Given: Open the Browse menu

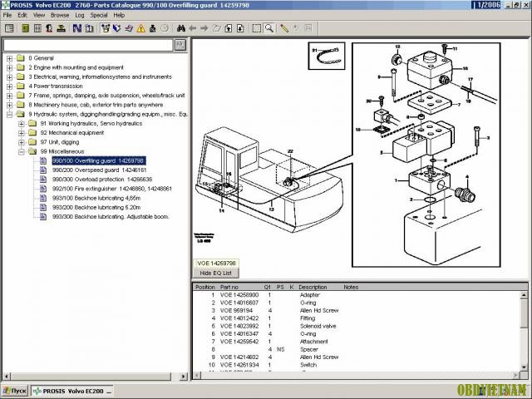Looking at the screenshot, I should point(60,15).
